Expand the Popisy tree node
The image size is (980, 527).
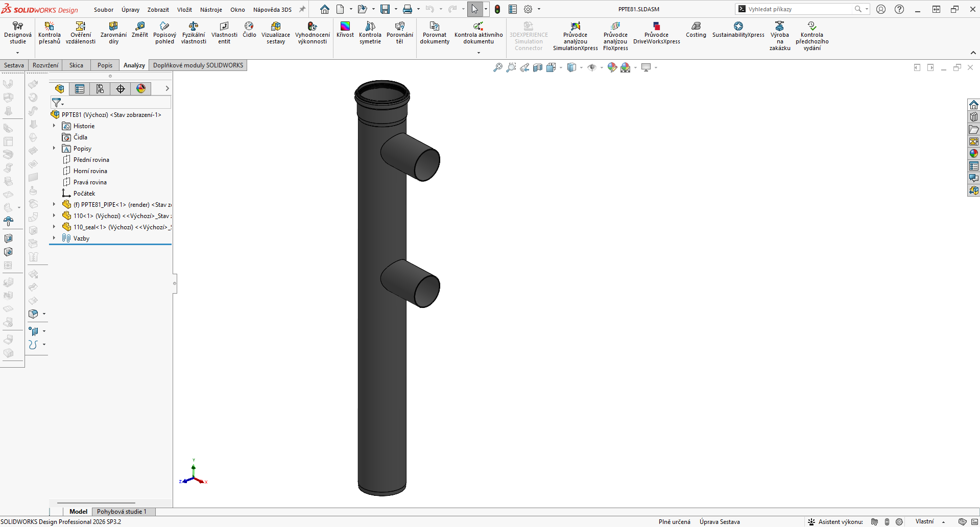(x=54, y=148)
